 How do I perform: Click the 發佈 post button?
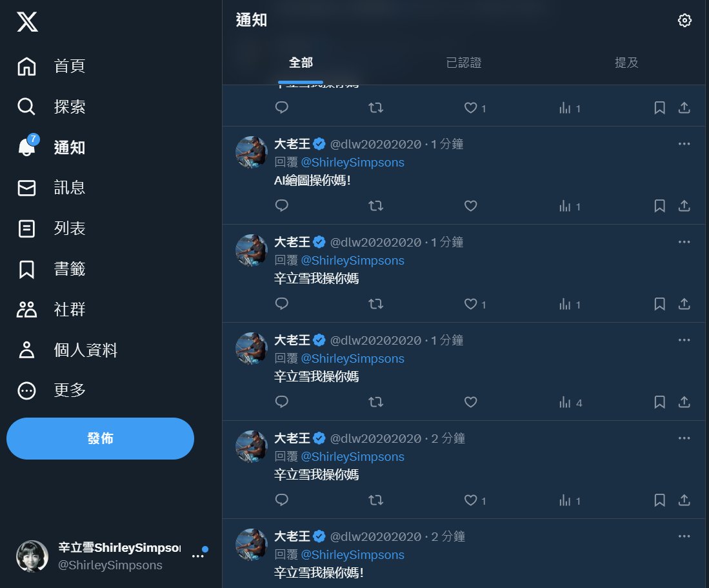click(101, 438)
